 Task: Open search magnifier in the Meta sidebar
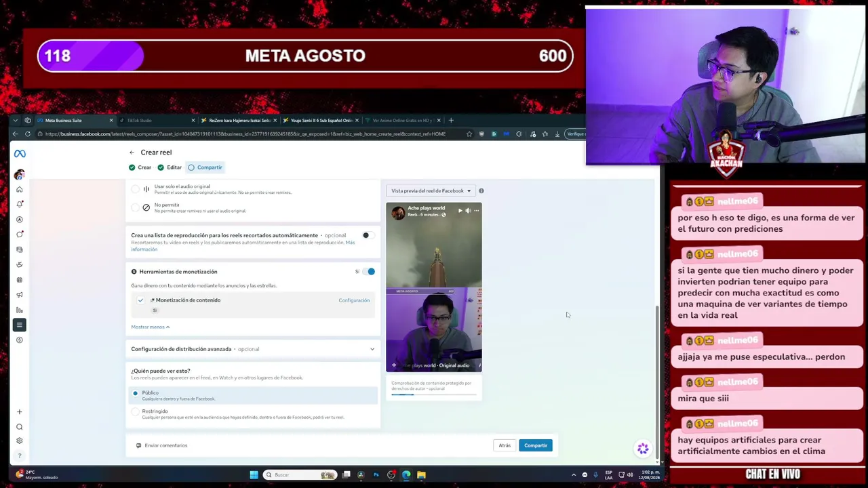point(20,427)
